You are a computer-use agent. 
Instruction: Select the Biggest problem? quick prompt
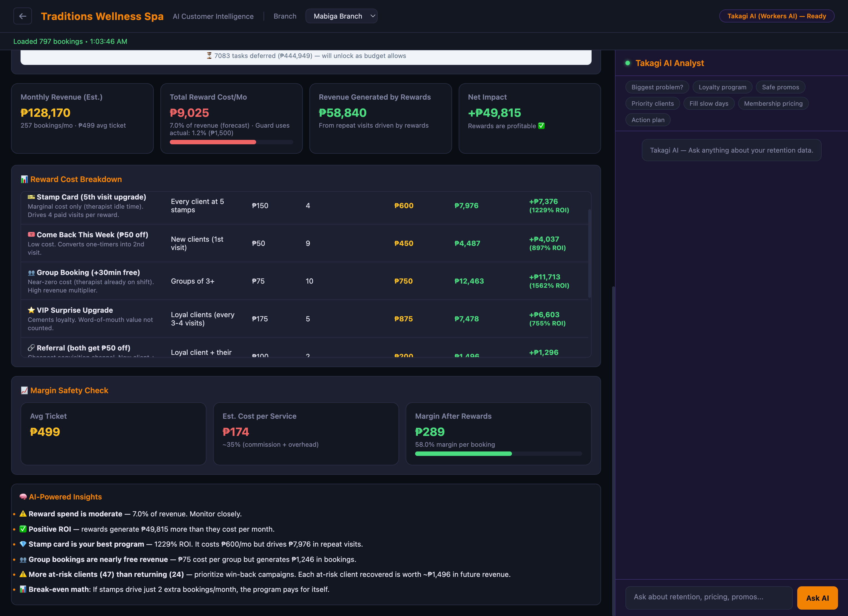657,87
